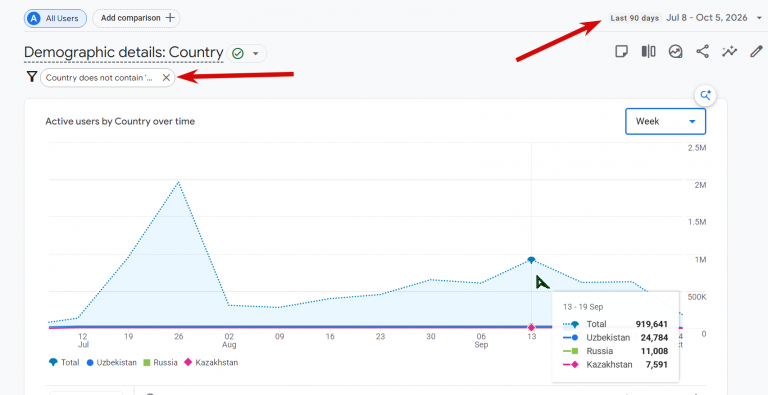Share this report via share icon
The width and height of the screenshot is (768, 395).
click(702, 51)
